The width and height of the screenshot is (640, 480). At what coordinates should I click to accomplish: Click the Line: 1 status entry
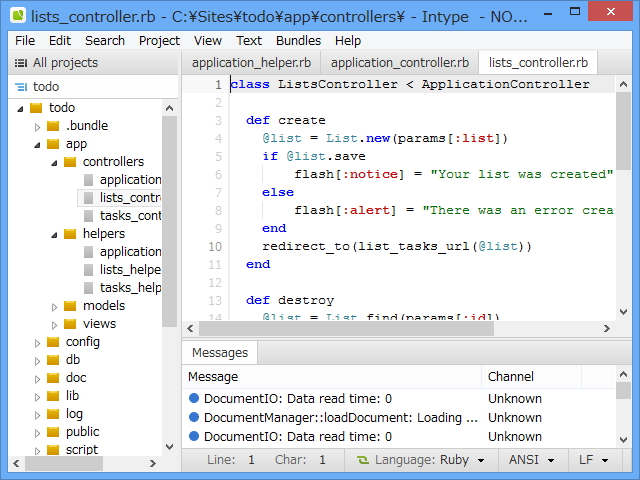[x=231, y=460]
